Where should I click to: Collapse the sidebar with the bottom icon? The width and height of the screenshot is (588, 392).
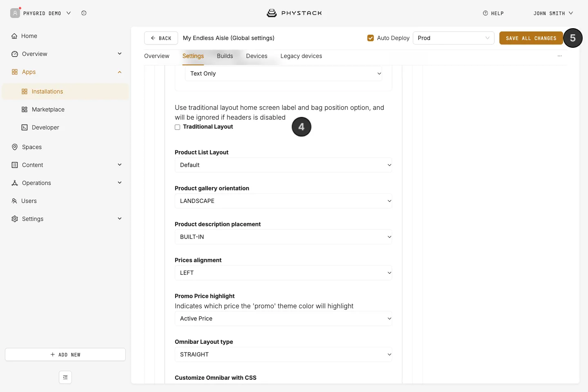point(65,377)
